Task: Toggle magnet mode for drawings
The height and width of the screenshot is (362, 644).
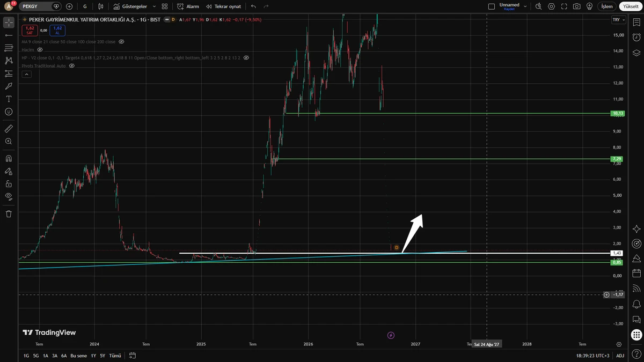Action: [x=9, y=159]
